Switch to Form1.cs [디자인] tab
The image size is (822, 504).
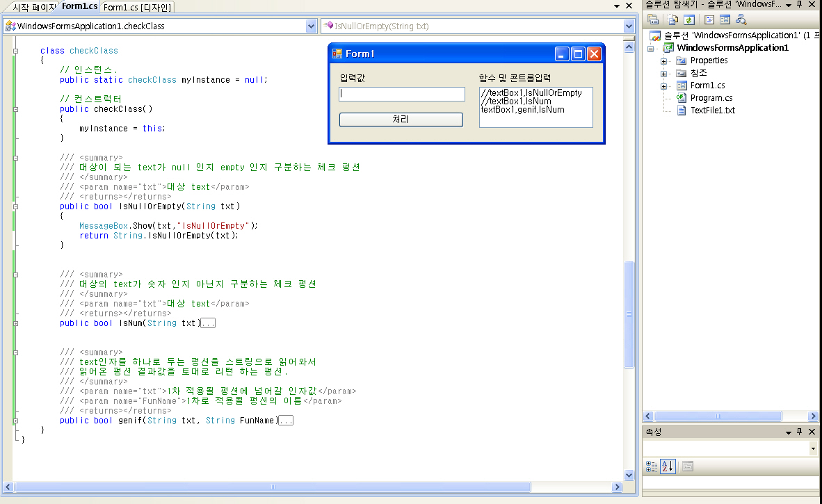click(138, 8)
